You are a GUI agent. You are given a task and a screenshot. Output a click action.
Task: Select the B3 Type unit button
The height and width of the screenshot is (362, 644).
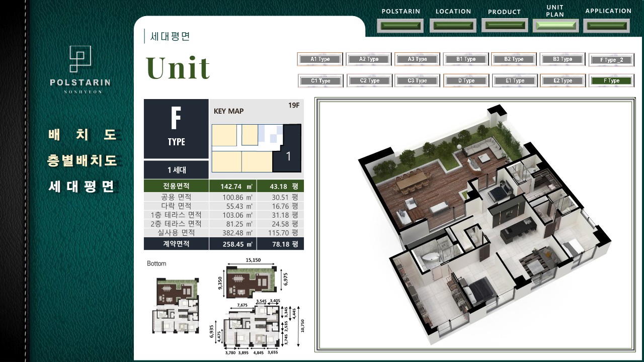pyautogui.click(x=562, y=59)
